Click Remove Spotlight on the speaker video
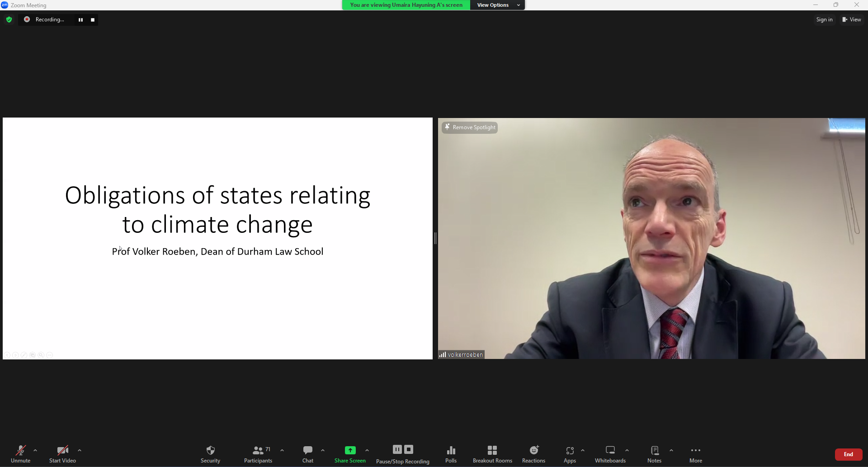 pyautogui.click(x=470, y=127)
